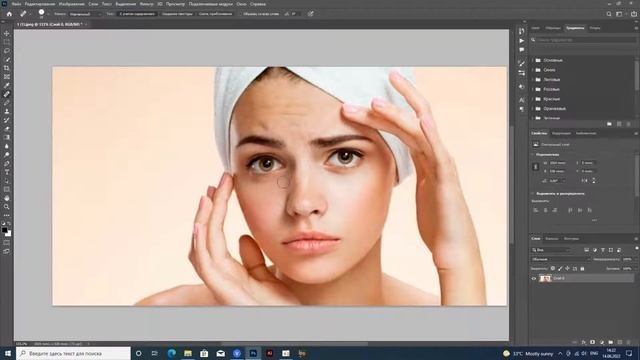This screenshot has width=640, height=360.
Task: Select the Rectangle shape tool
Action: click(x=7, y=189)
